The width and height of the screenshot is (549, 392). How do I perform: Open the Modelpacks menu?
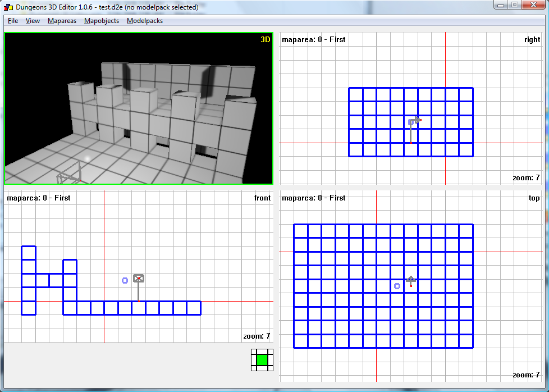point(145,21)
